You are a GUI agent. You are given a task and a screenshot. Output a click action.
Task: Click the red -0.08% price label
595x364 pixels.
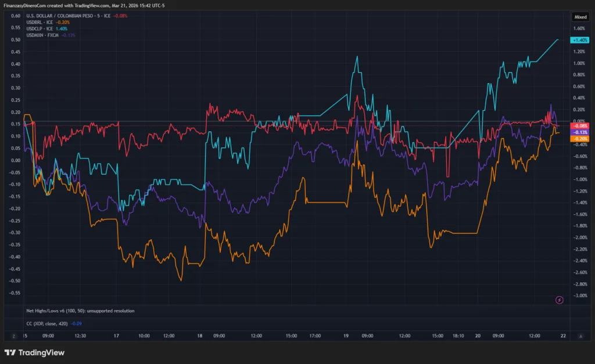(x=580, y=126)
